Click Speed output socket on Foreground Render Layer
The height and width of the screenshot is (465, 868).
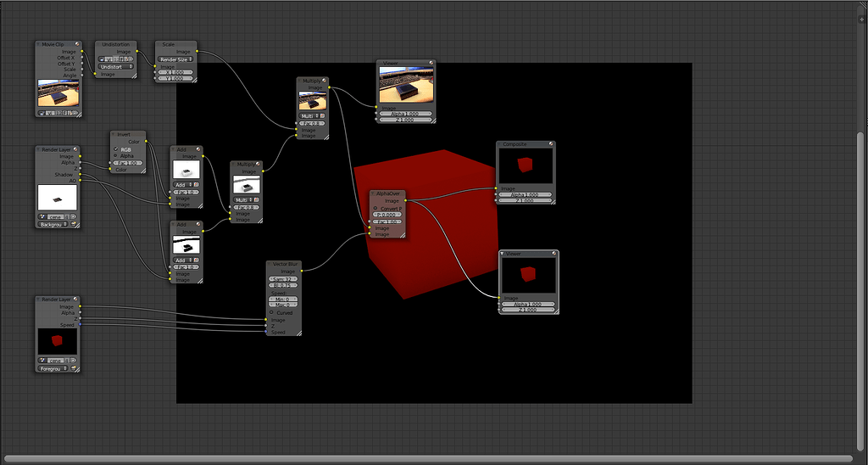[x=81, y=325]
